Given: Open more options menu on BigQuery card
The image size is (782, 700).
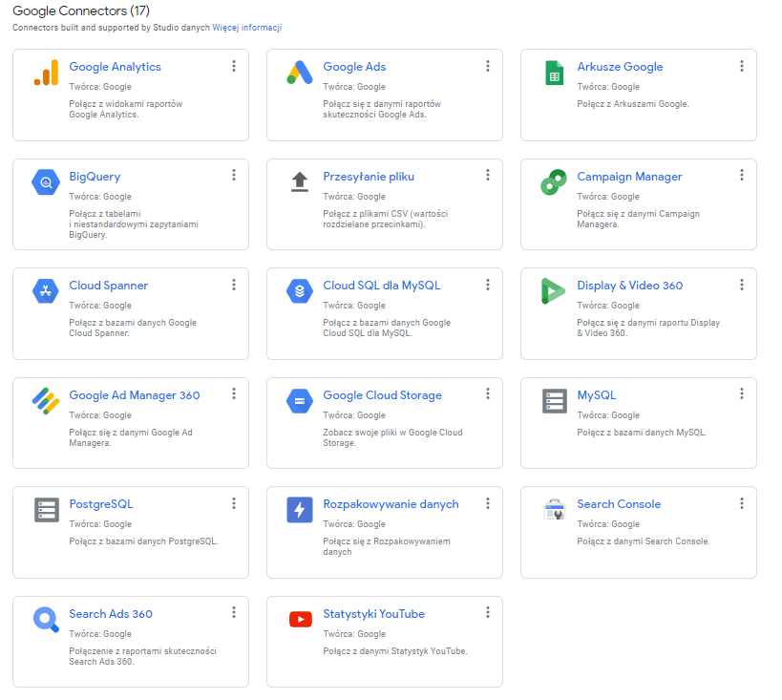Looking at the screenshot, I should pyautogui.click(x=234, y=175).
